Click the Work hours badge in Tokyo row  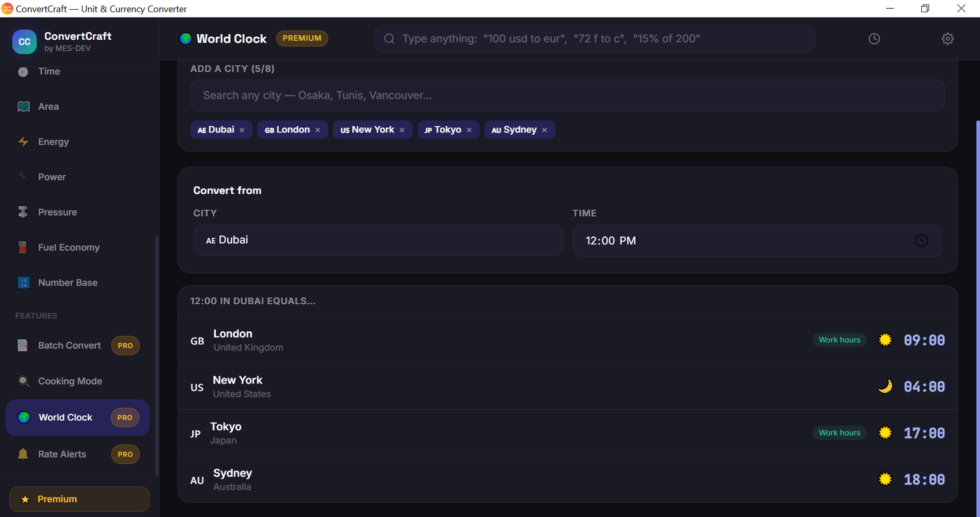[x=839, y=433]
